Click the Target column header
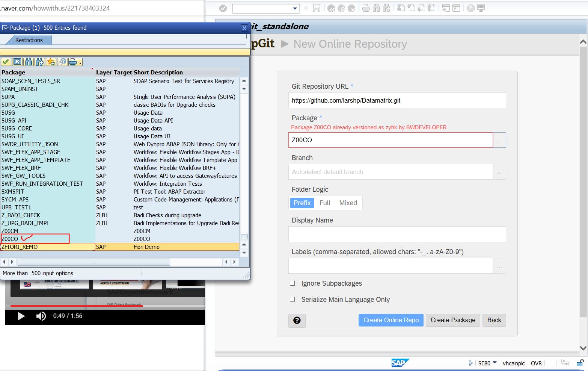588x371 pixels. (123, 73)
